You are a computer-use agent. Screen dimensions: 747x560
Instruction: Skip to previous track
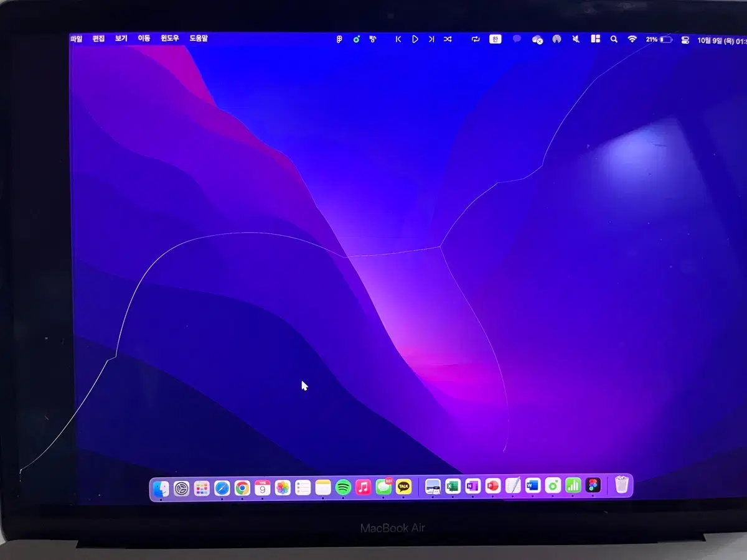pos(398,39)
